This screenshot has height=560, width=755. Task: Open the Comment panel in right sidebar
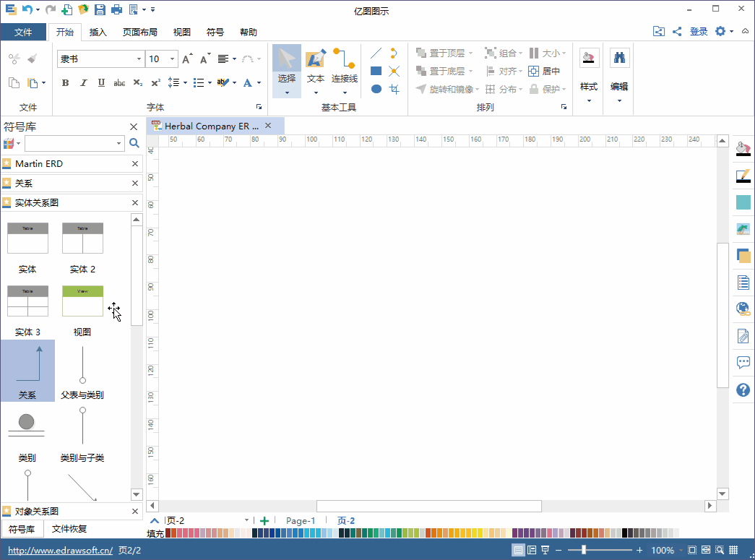(x=743, y=362)
